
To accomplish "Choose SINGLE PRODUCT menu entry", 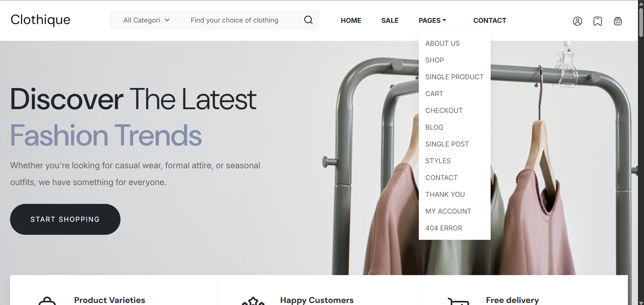I will [454, 77].
